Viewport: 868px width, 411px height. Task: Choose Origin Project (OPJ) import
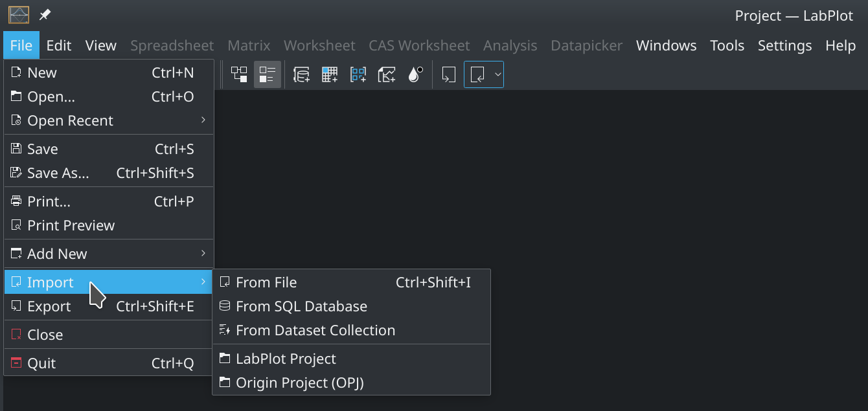[x=301, y=383]
